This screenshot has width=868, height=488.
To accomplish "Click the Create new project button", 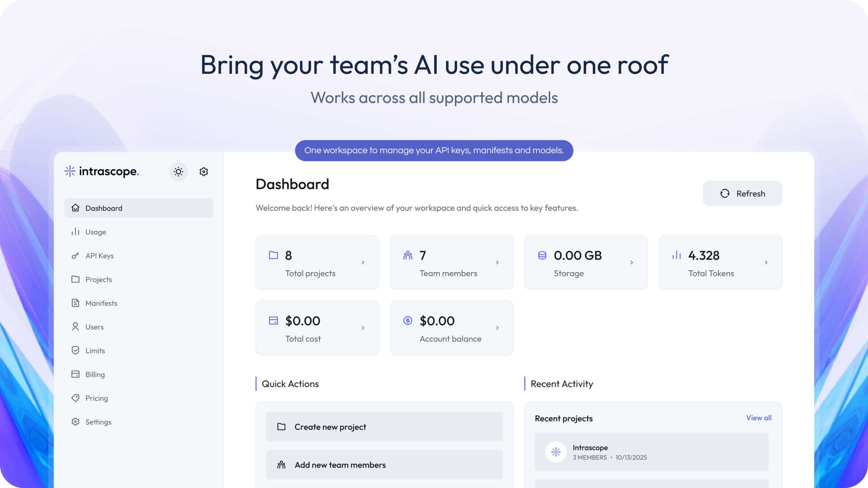I will [x=384, y=427].
